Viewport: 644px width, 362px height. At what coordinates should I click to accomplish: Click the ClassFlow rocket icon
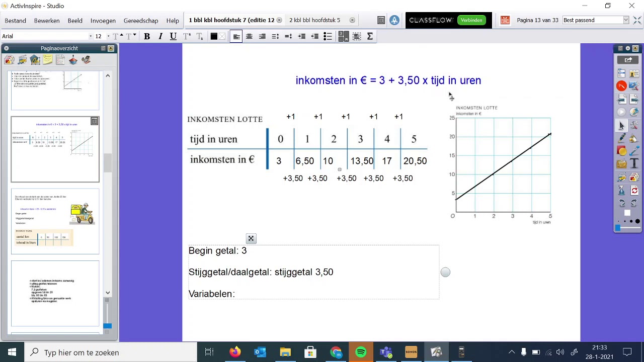click(x=394, y=20)
